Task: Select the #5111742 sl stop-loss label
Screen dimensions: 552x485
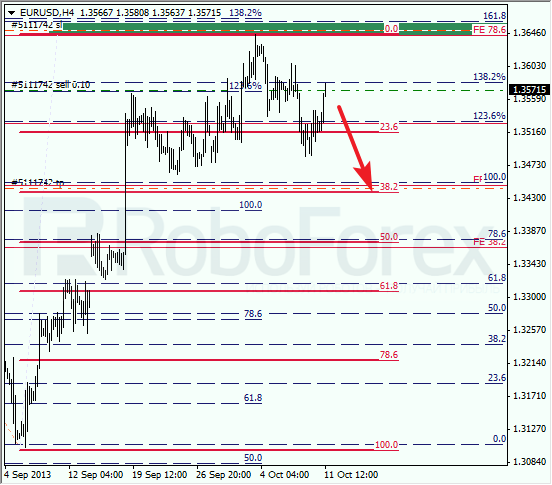Action: click(x=37, y=25)
